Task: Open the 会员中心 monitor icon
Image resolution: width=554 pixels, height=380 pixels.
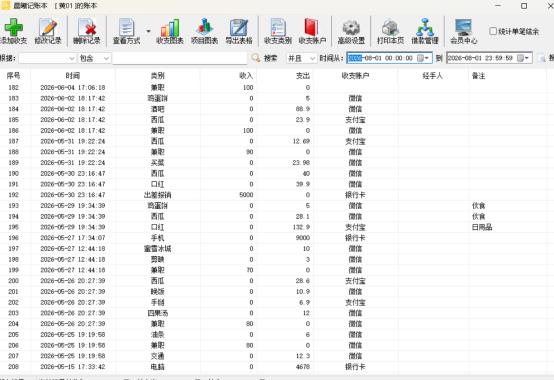Action: pos(464,27)
